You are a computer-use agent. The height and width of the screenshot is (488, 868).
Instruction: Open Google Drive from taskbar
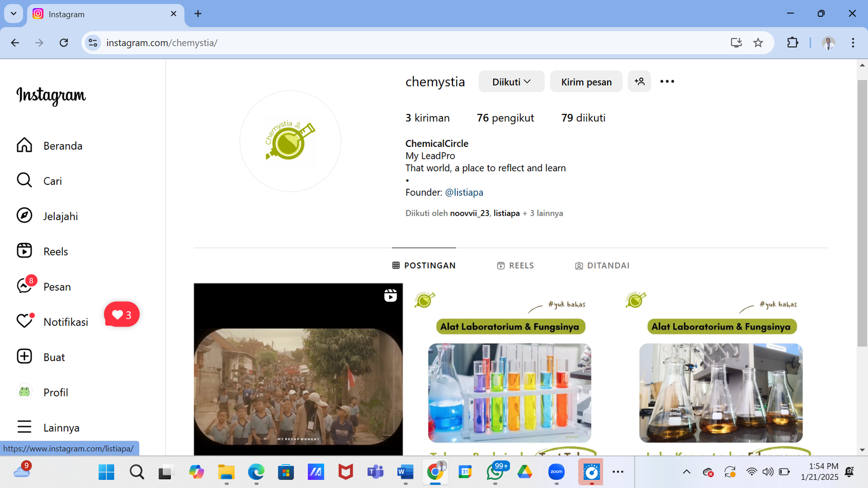pyautogui.click(x=525, y=472)
